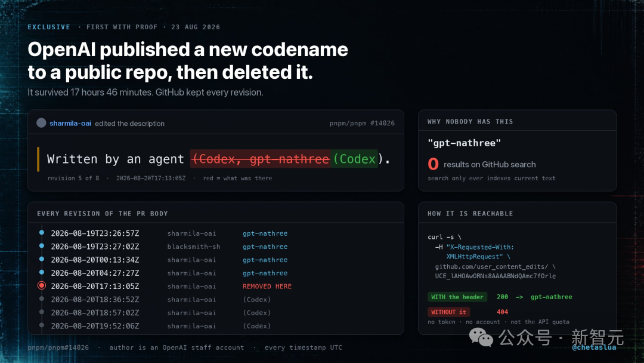This screenshot has width=644, height=363.
Task: Click the UCE_lAHOAwORNs8AAAABNdQAmc7fOrle identifier
Action: [496, 276]
